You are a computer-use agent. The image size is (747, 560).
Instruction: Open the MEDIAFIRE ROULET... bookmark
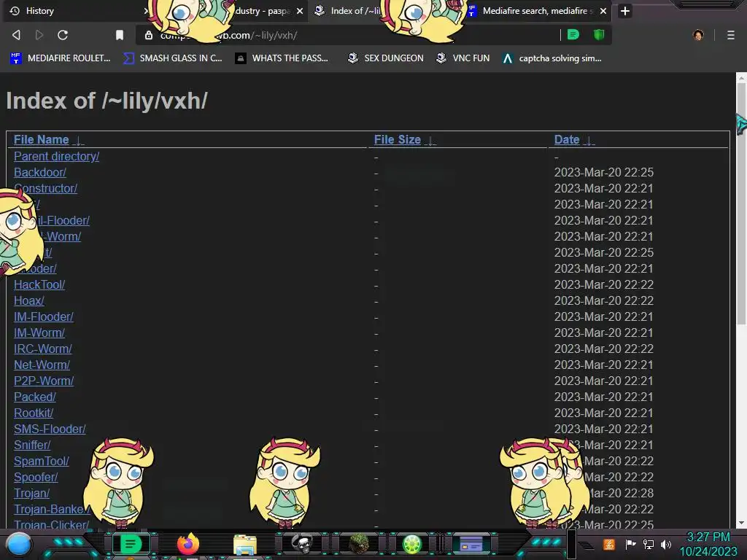point(60,58)
